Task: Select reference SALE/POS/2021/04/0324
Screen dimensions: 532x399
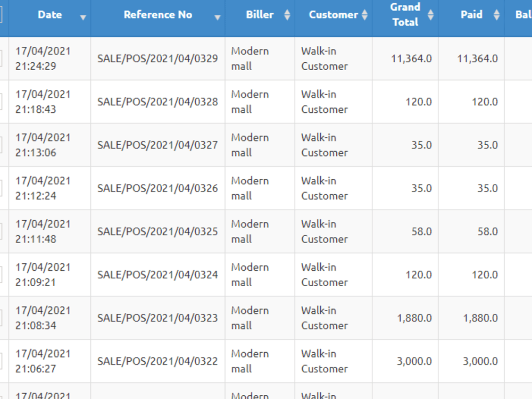Action: (157, 275)
